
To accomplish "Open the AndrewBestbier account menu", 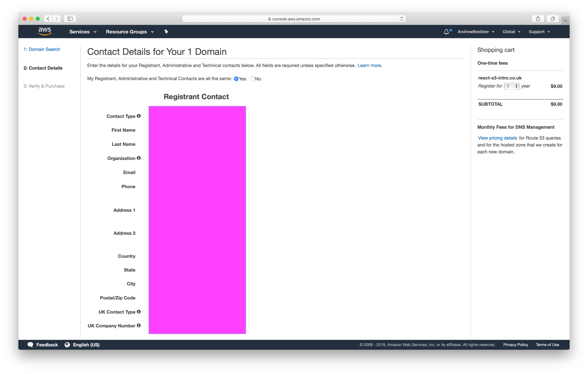I will 476,32.
